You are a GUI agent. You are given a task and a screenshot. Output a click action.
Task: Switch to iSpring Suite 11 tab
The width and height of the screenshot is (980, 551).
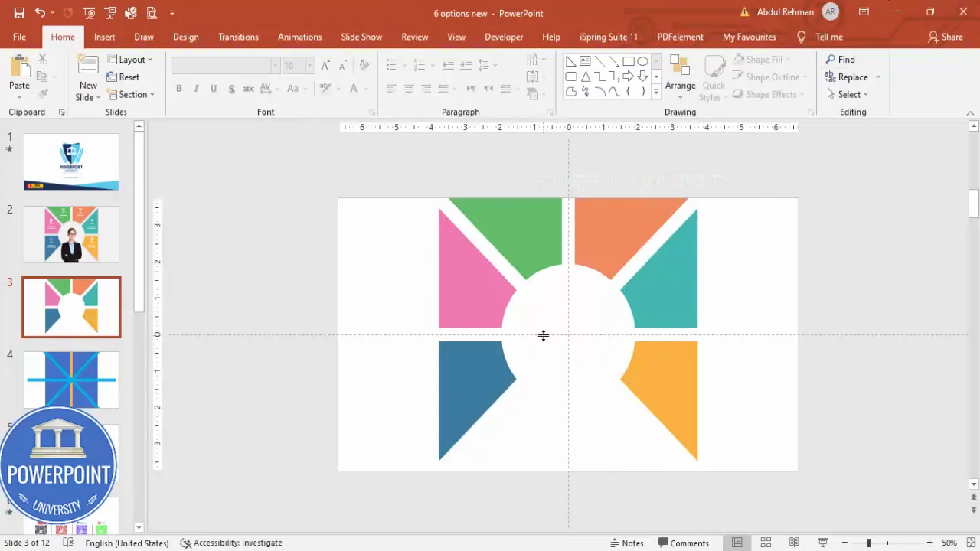pos(608,37)
